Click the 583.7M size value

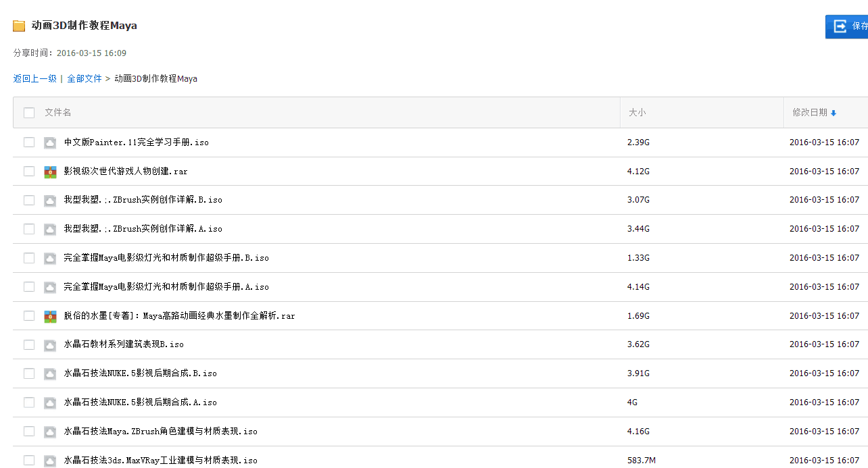(x=642, y=461)
